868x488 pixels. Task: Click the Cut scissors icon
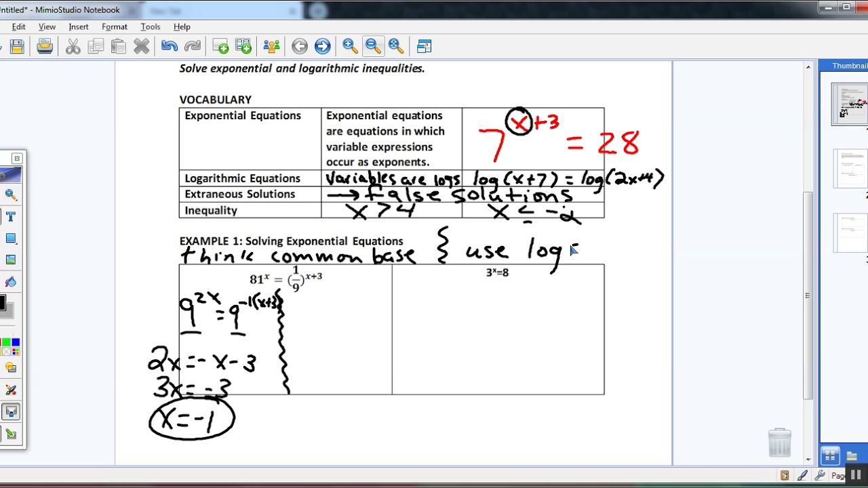coord(73,46)
